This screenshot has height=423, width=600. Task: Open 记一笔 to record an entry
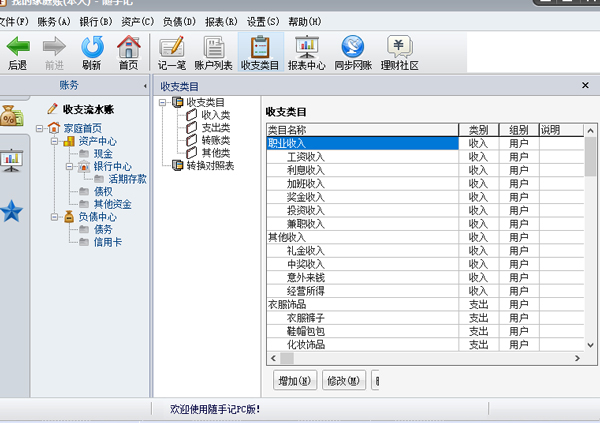tap(172, 47)
